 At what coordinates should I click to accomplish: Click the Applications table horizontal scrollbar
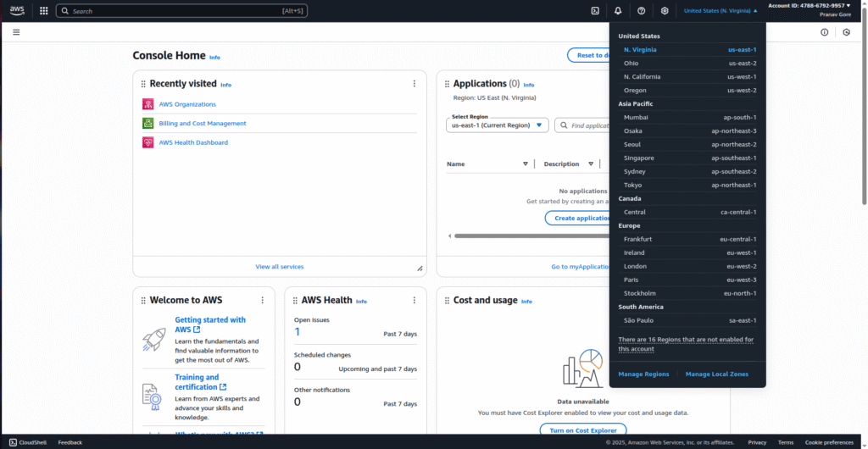coord(531,236)
